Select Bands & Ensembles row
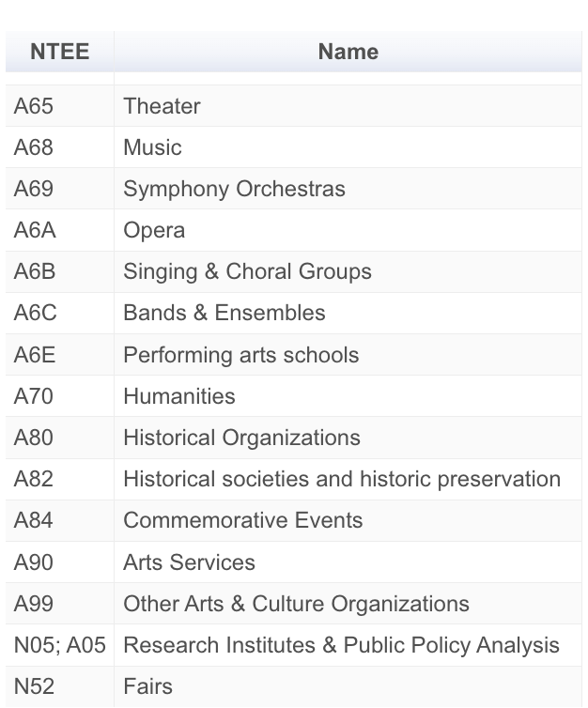 (224, 313)
